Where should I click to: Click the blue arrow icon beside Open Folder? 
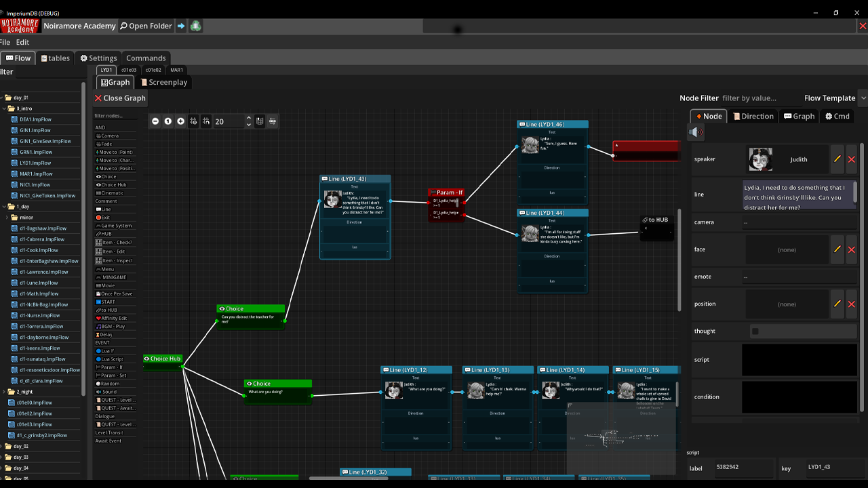point(181,26)
